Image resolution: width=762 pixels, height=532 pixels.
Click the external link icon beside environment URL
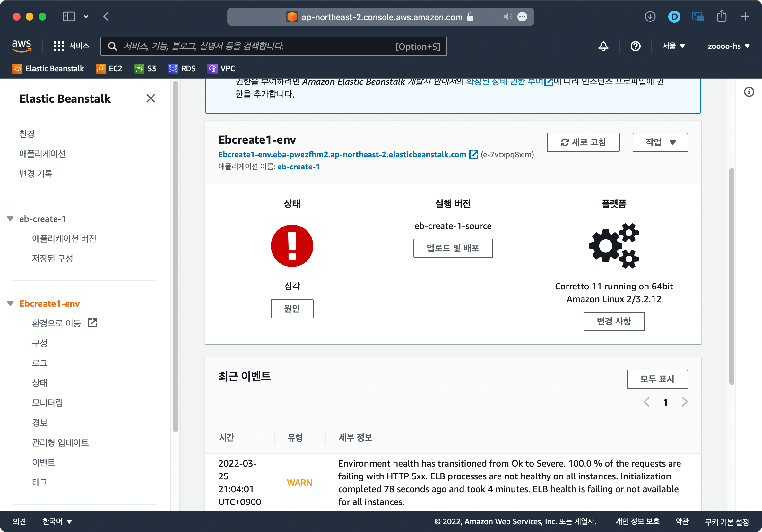point(473,155)
